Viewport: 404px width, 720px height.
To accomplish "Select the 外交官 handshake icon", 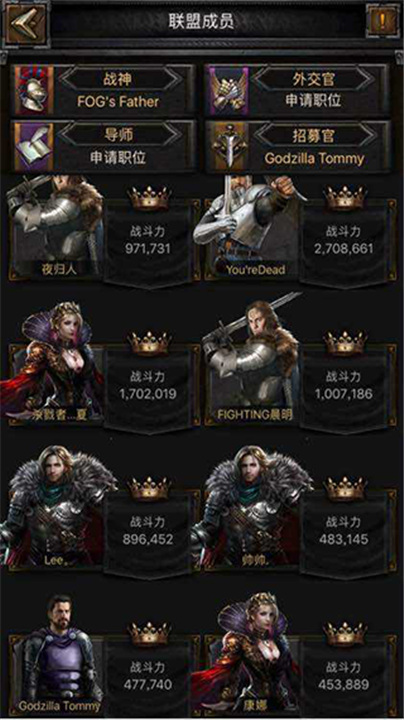I will coord(228,90).
